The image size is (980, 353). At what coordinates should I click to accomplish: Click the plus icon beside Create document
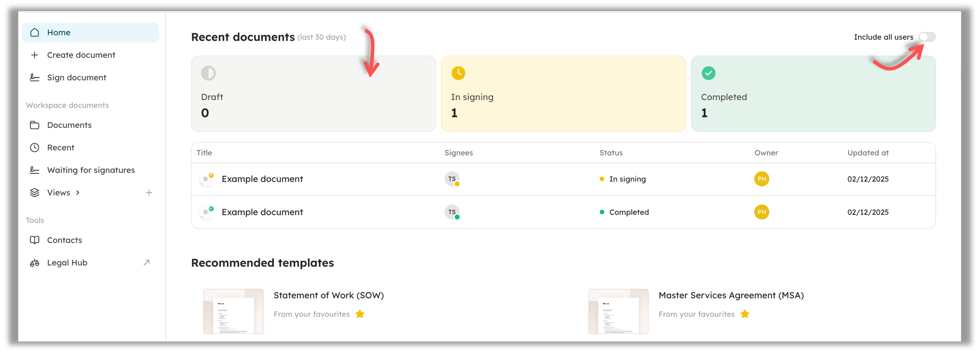point(35,55)
